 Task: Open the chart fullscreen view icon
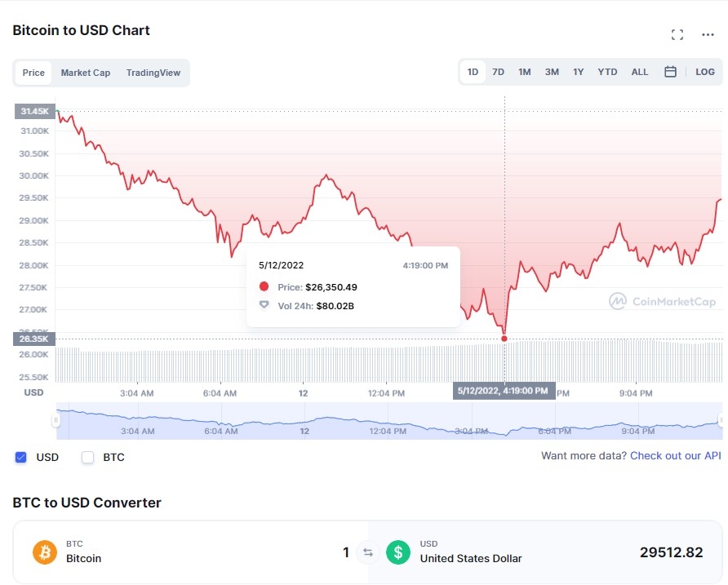pyautogui.click(x=677, y=34)
